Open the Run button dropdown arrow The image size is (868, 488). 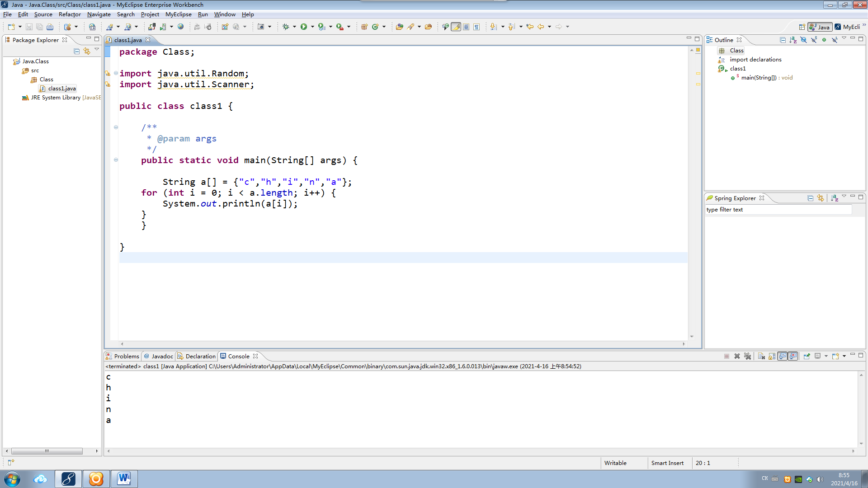click(312, 27)
